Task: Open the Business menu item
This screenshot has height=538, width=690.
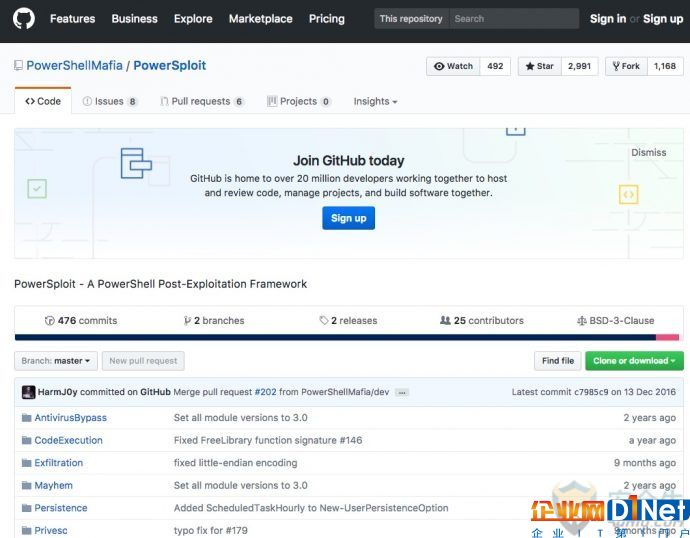Action: 135,19
